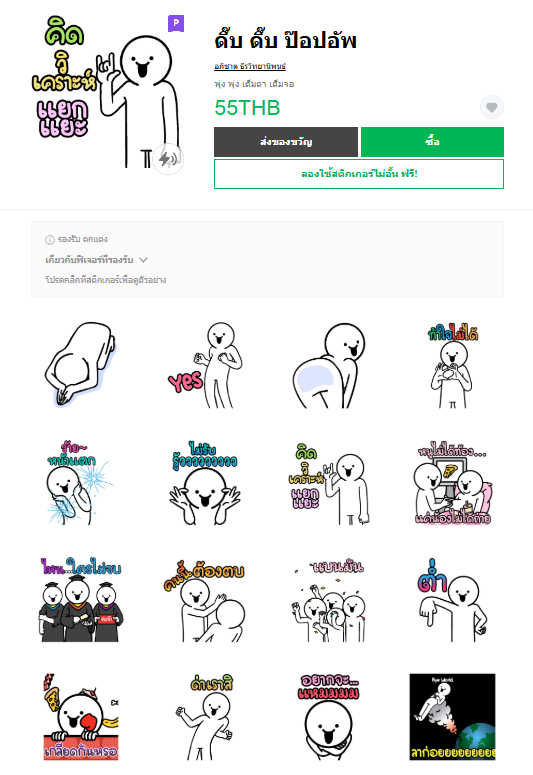
Task: Select the Bye World black sticker
Action: click(x=452, y=717)
